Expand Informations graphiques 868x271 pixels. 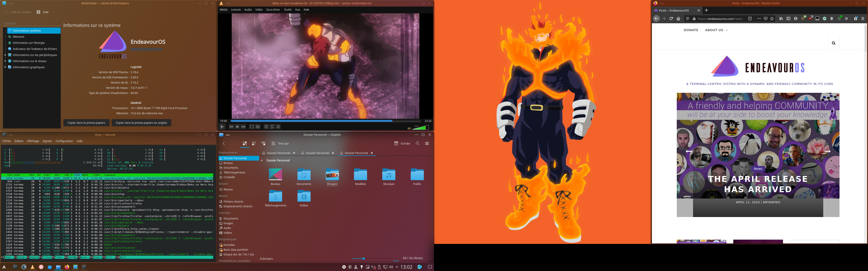click(5, 67)
